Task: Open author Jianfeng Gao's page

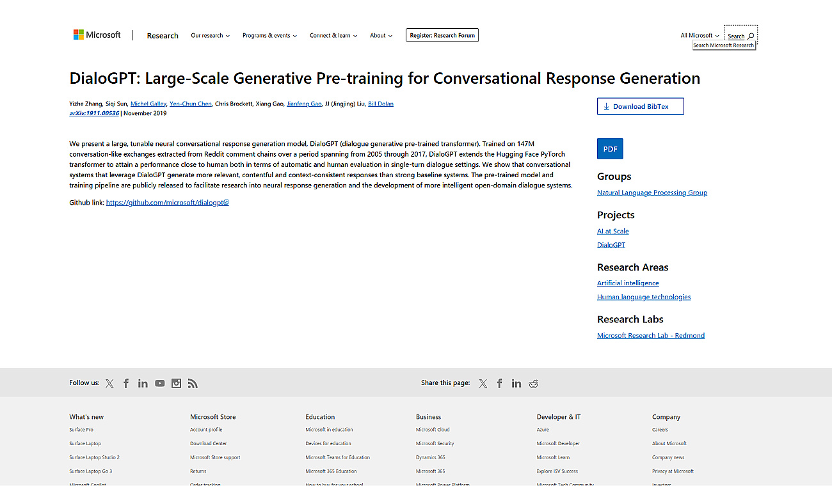Action: click(304, 104)
